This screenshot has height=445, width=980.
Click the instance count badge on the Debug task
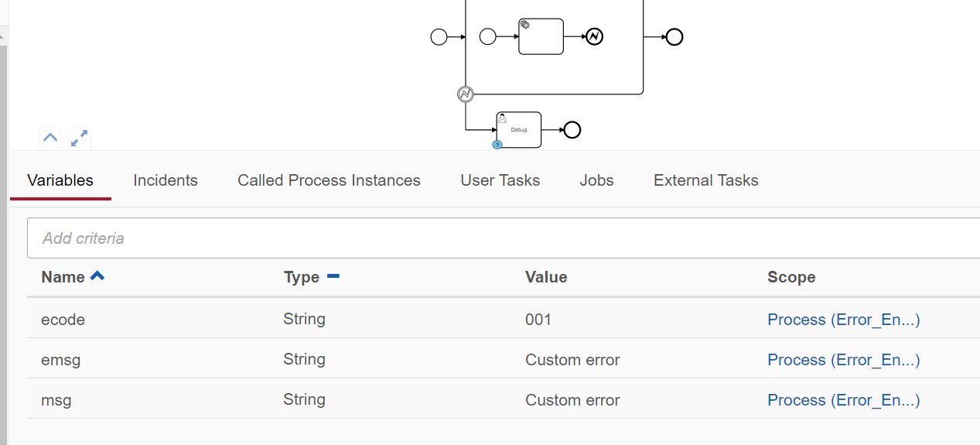coord(497,145)
